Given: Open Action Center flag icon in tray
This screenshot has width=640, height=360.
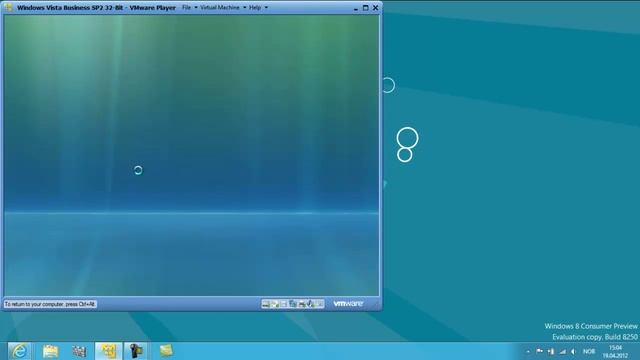Looking at the screenshot, I should click(x=540, y=351).
